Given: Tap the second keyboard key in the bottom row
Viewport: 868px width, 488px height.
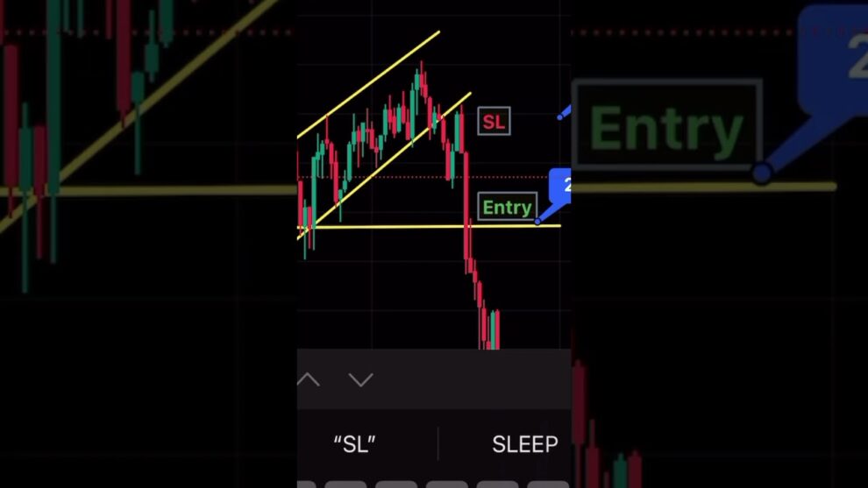Looking at the screenshot, I should pyautogui.click(x=345, y=484).
